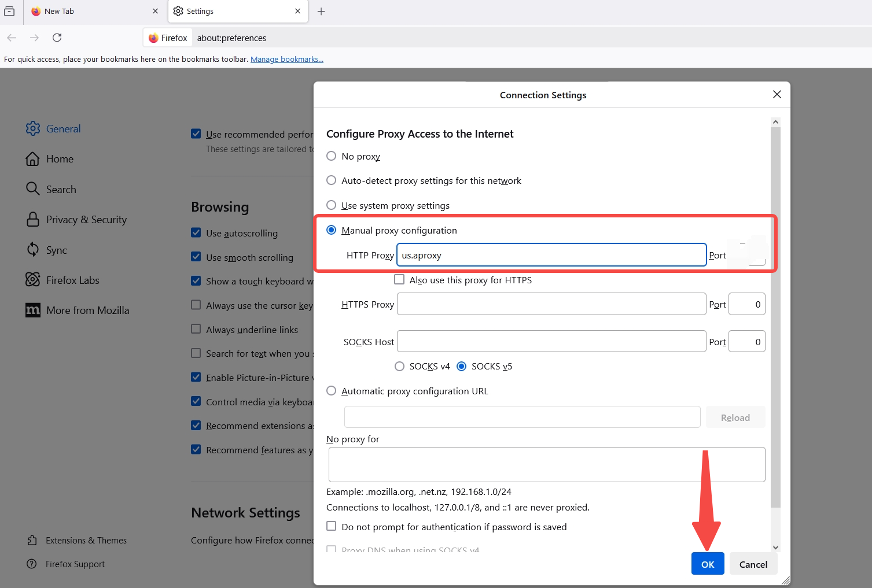Viewport: 872px width, 588px height.
Task: Click the automatic proxy configuration URL field
Action: point(523,417)
